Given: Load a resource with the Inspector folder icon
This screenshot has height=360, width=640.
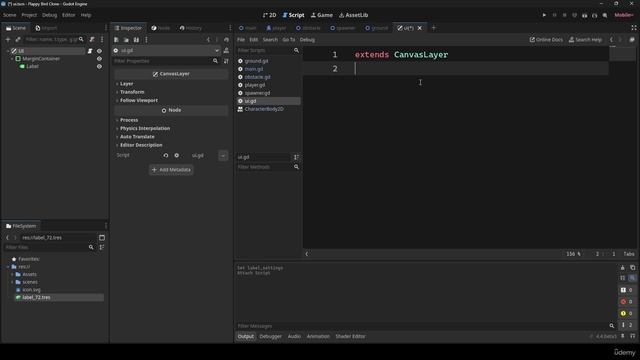Looking at the screenshot, I should [126, 40].
